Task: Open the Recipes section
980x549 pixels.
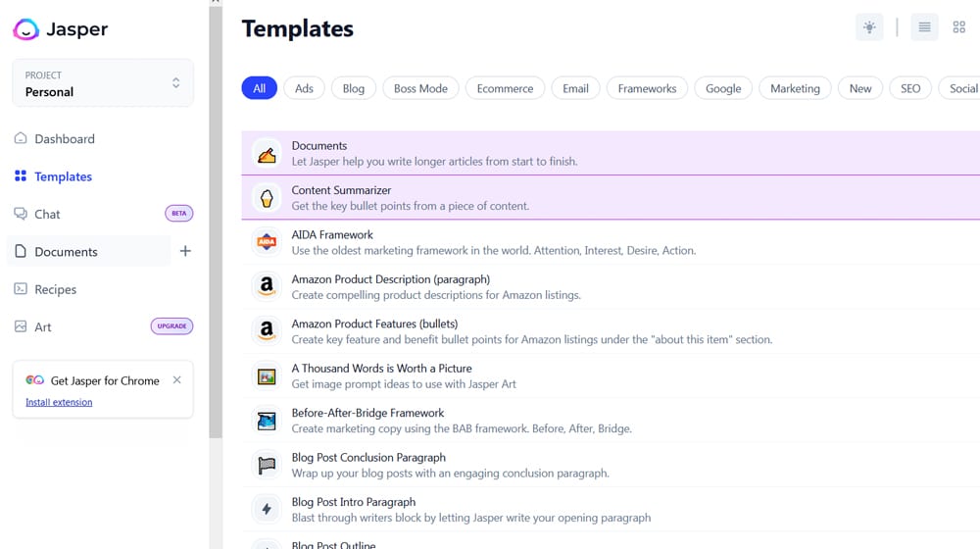Action: tap(55, 289)
